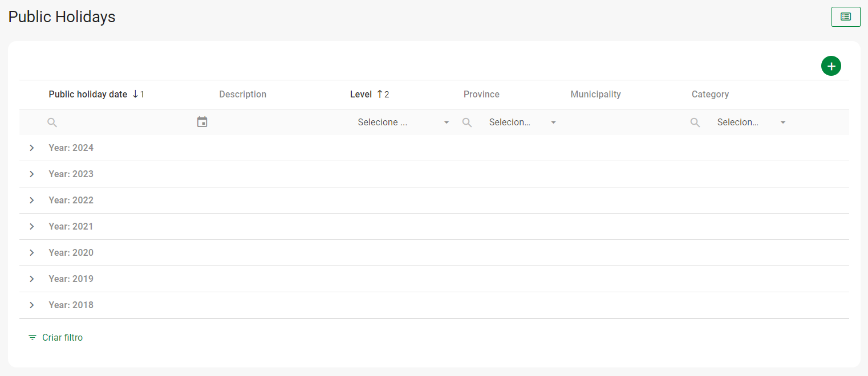868x376 pixels.
Task: Click the Province filter search icon
Action: click(467, 122)
